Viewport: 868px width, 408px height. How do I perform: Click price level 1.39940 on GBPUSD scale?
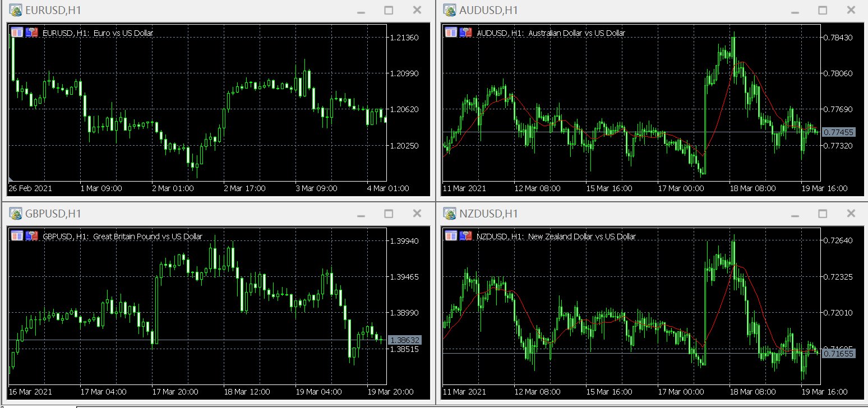(x=405, y=241)
